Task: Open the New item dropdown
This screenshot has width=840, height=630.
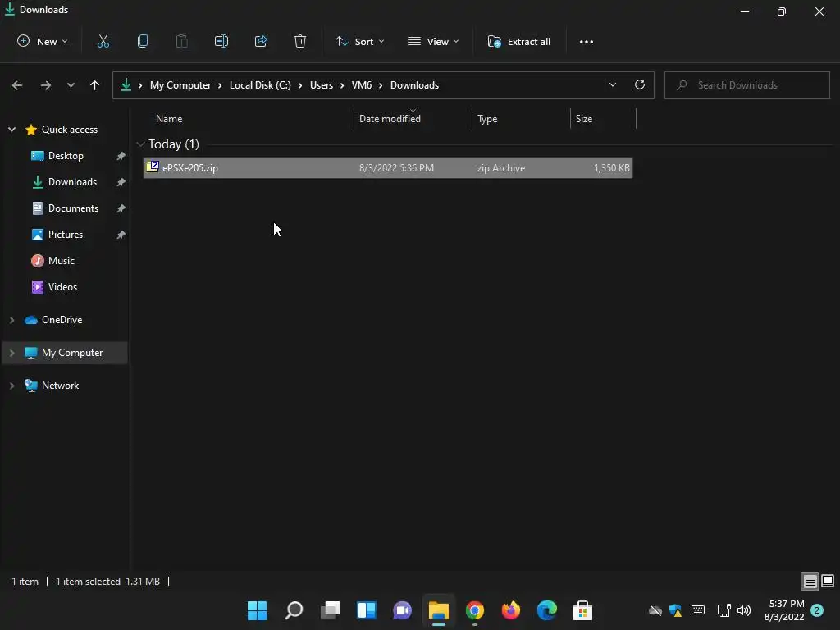Action: 43,41
